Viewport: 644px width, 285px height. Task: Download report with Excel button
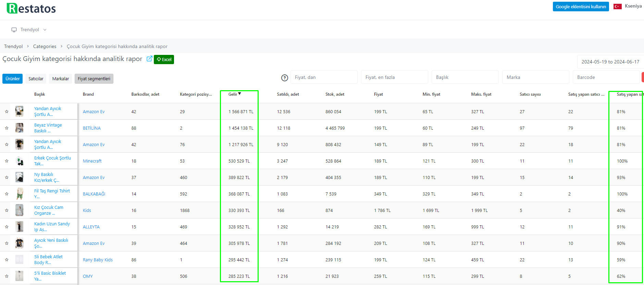pos(164,59)
